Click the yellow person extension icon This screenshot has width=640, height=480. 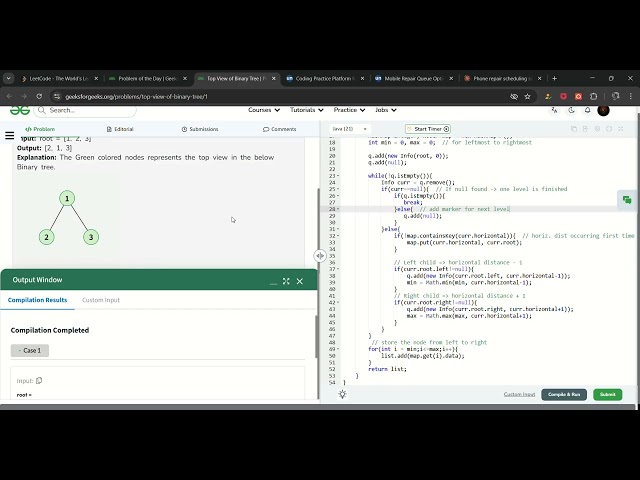548,97
